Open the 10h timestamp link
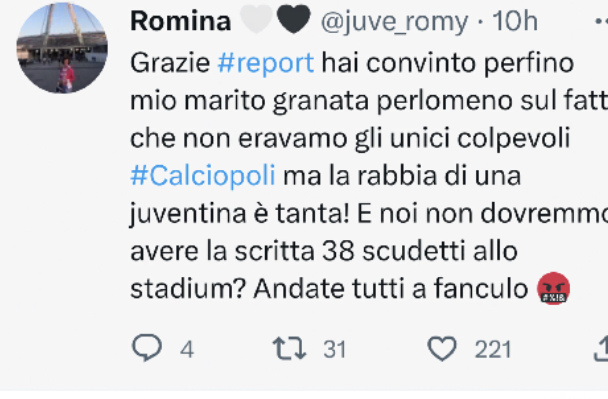 515,21
